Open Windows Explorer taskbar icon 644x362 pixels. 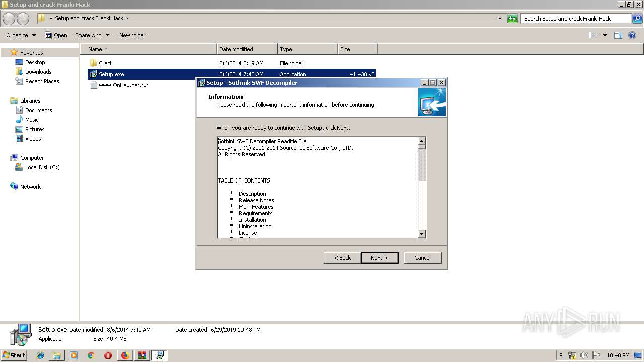point(57,355)
